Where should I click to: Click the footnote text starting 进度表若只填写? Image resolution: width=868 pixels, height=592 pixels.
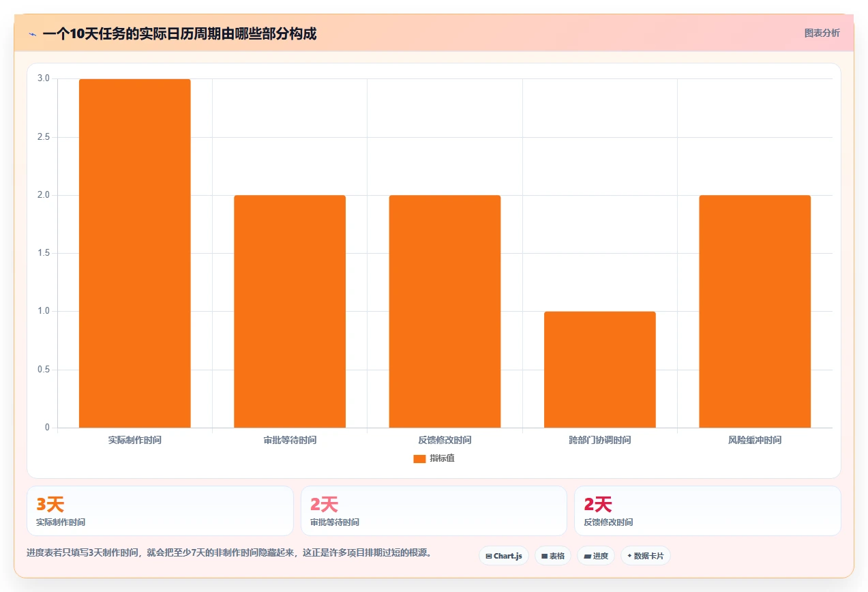[x=229, y=552]
